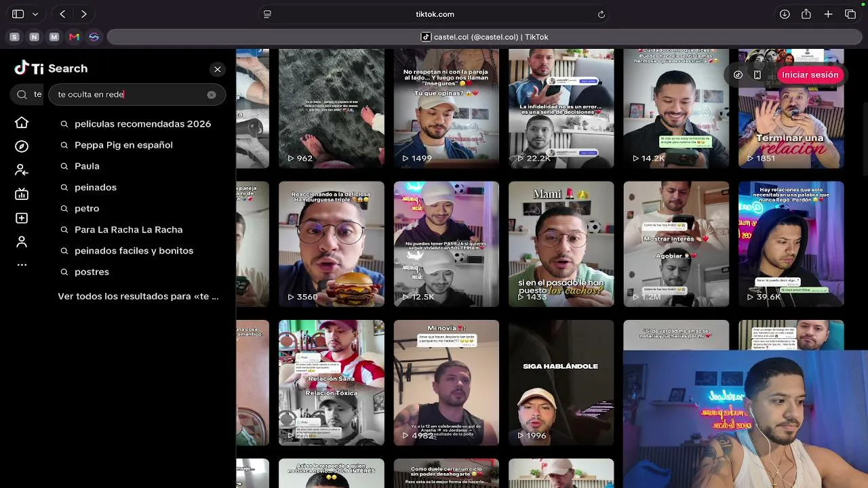Screen dimensions: 868x488
Task: Open the Explore compass icon
Action: coord(22,146)
